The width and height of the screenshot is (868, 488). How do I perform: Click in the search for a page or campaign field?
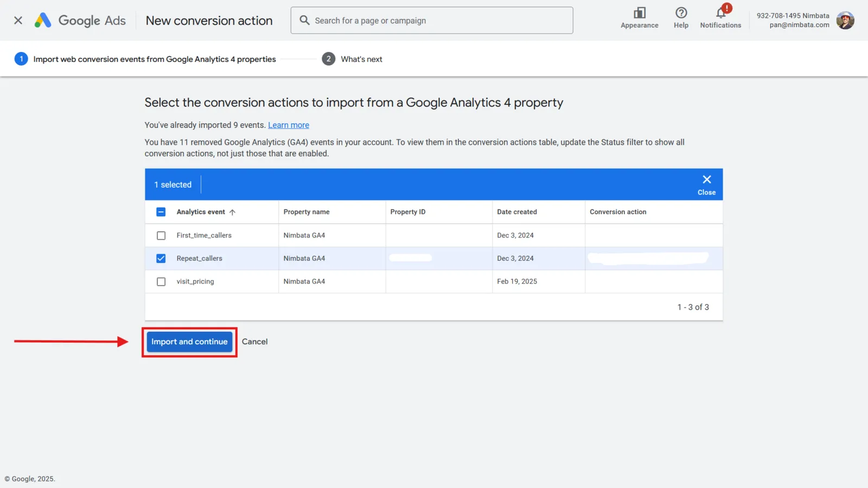pos(432,21)
